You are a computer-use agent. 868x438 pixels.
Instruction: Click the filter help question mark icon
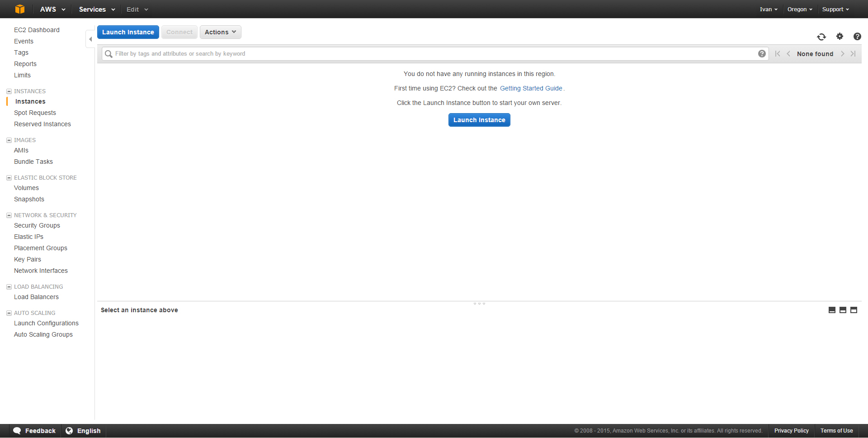tap(762, 54)
